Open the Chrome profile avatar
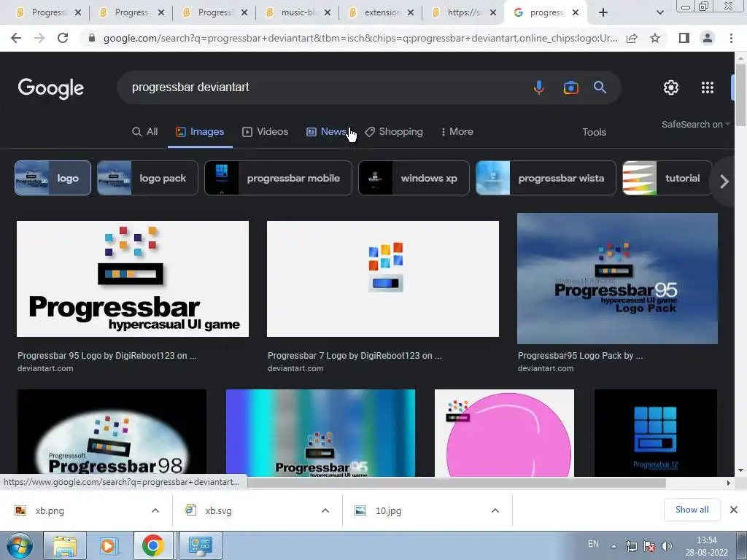This screenshot has width=747, height=560. (708, 38)
